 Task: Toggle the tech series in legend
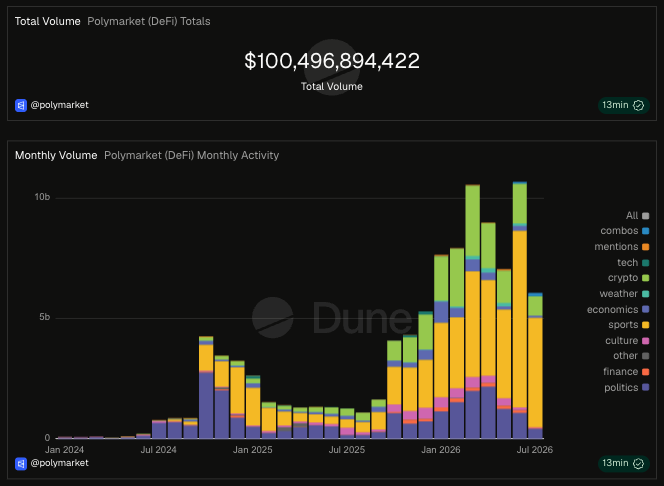(633, 262)
